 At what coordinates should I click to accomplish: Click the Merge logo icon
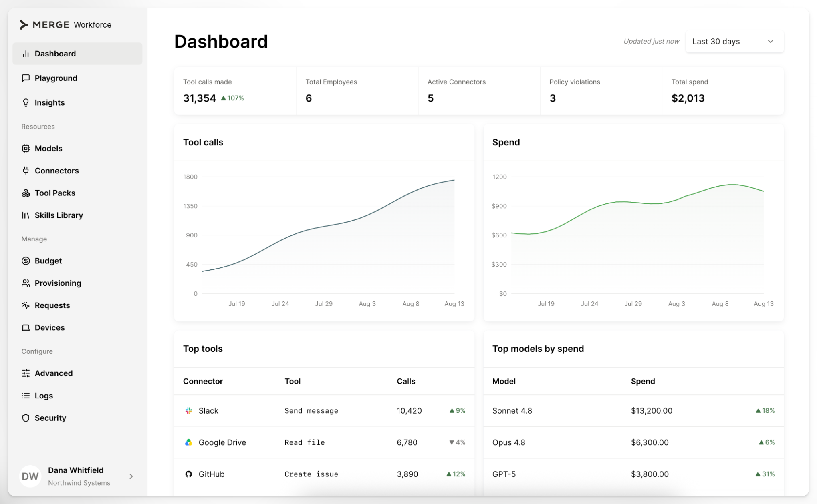[24, 25]
